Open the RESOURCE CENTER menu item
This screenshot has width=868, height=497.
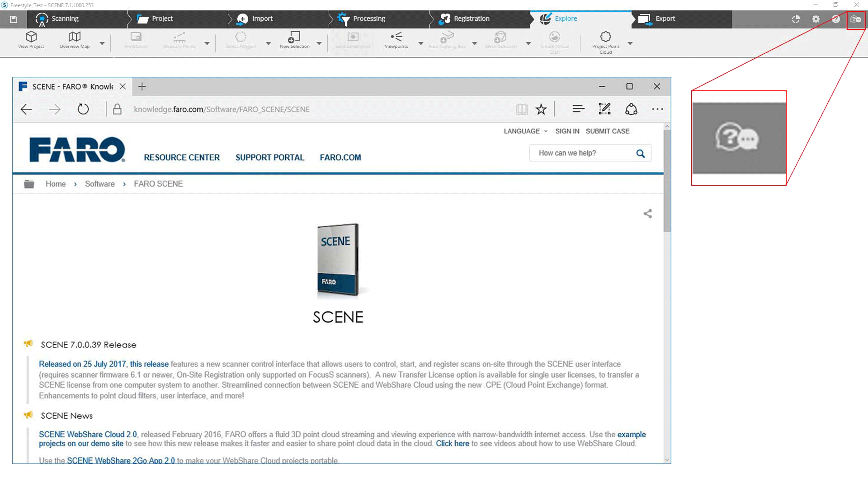(x=182, y=157)
